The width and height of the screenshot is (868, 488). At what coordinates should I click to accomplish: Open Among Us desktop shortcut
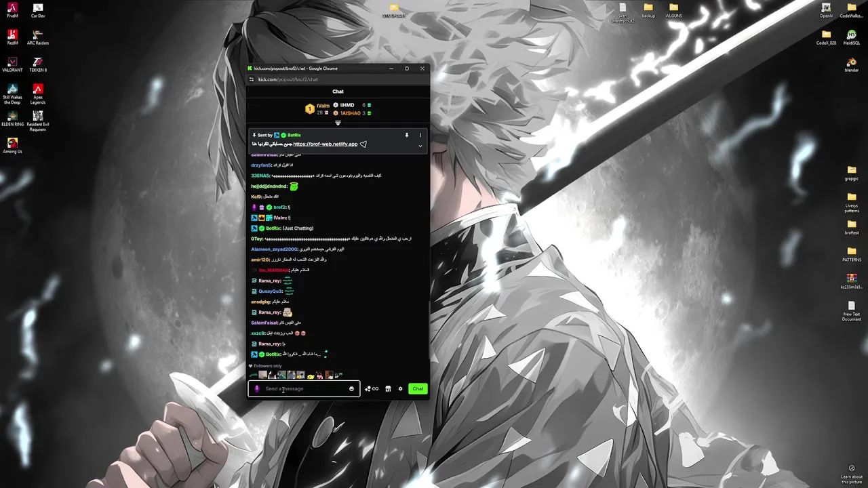point(12,146)
